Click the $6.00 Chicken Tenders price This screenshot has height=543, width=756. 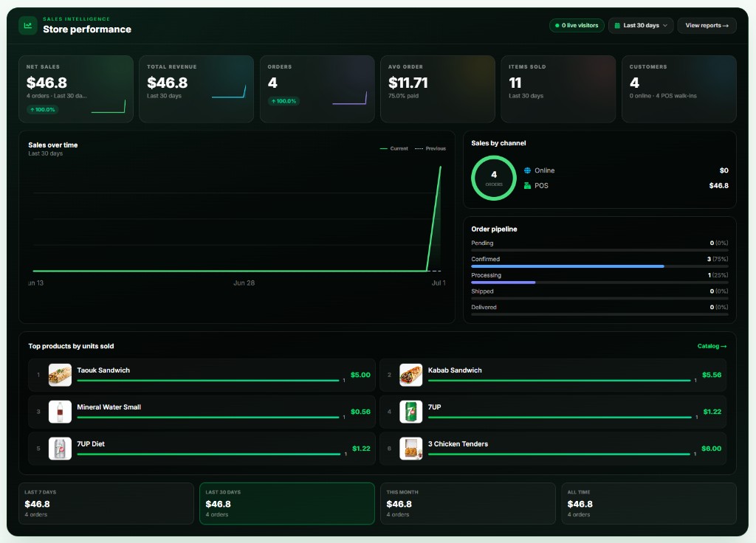point(711,449)
